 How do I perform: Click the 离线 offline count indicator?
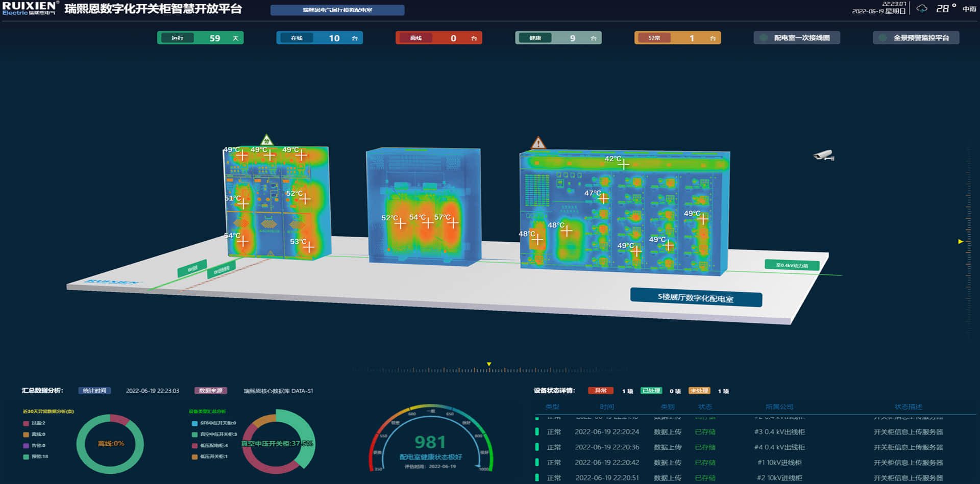pyautogui.click(x=438, y=38)
